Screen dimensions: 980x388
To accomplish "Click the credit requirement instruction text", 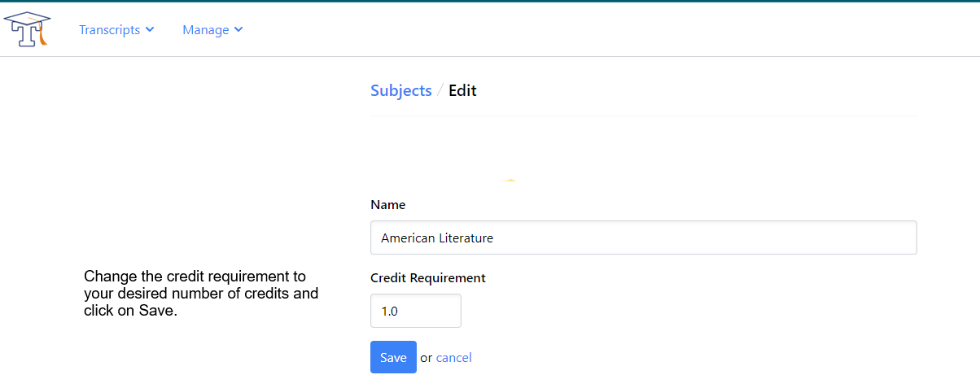I will click(200, 293).
